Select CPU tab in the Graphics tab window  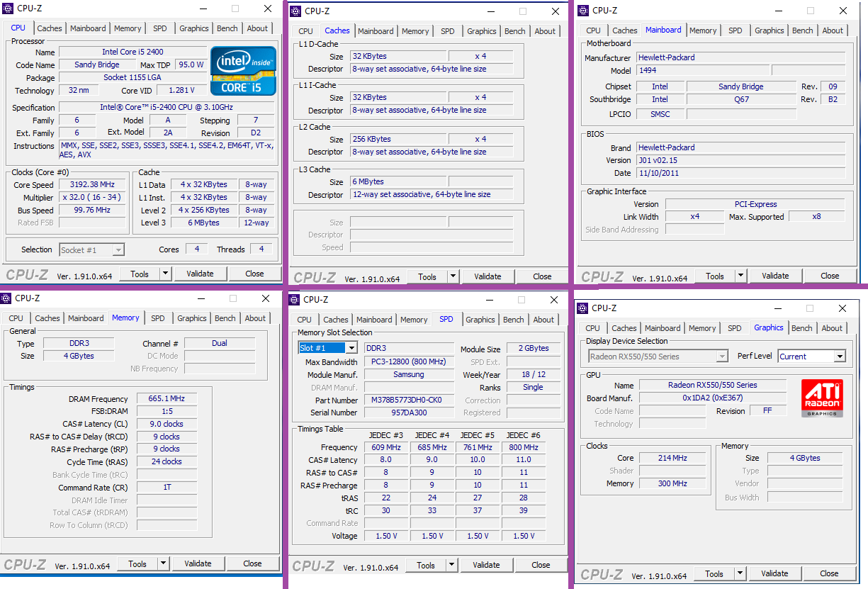click(593, 328)
